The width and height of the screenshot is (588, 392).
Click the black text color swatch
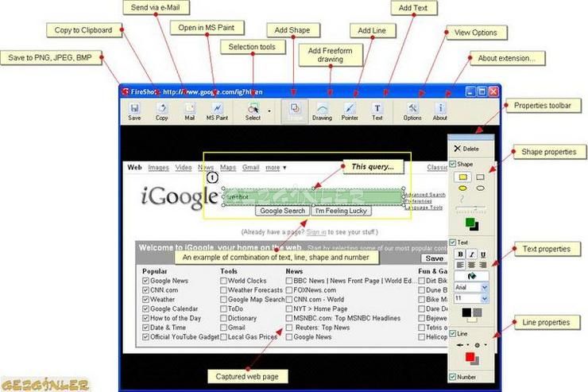[466, 312]
